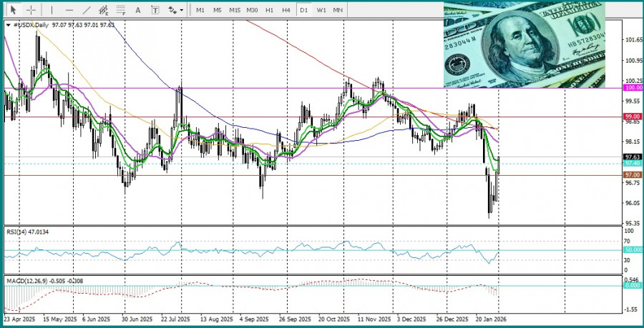This screenshot has height=328, width=644.
Task: Choose the Text tool (A icon)
Action: pyautogui.click(x=138, y=10)
